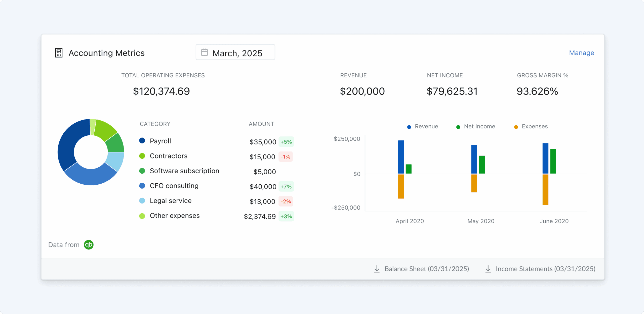Click the QuickBooks logo icon
644x314 pixels.
point(89,245)
